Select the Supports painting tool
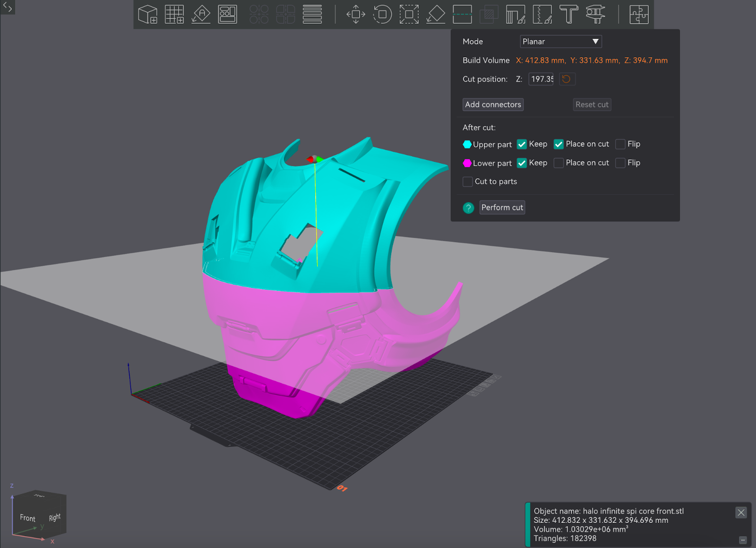 pyautogui.click(x=515, y=14)
